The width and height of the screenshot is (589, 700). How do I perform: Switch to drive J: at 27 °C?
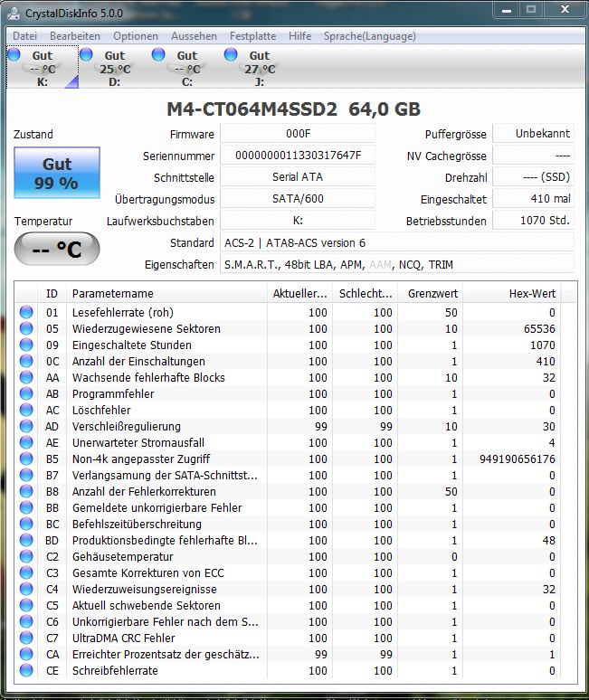[x=260, y=68]
